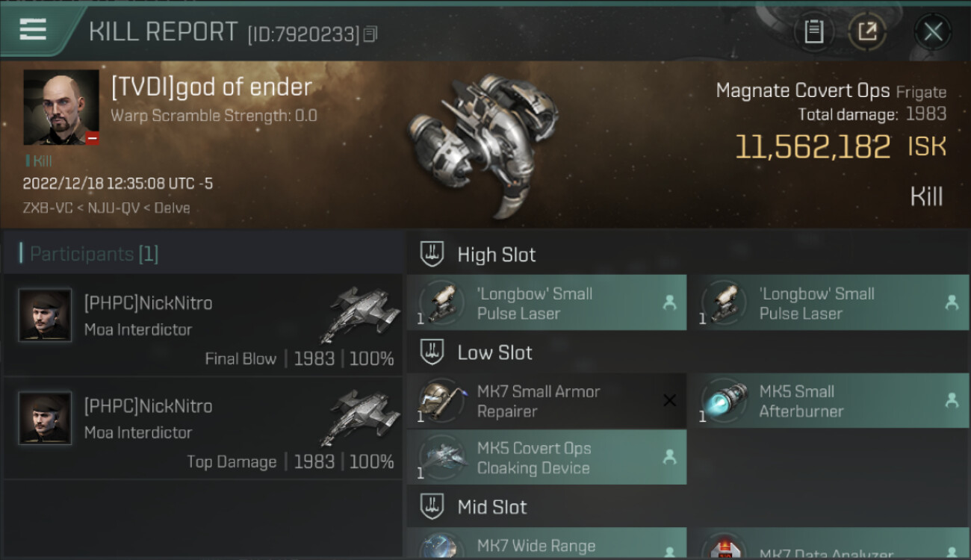Select the MK5 Small Afterburner module
This screenshot has height=560, width=971.
click(x=828, y=401)
